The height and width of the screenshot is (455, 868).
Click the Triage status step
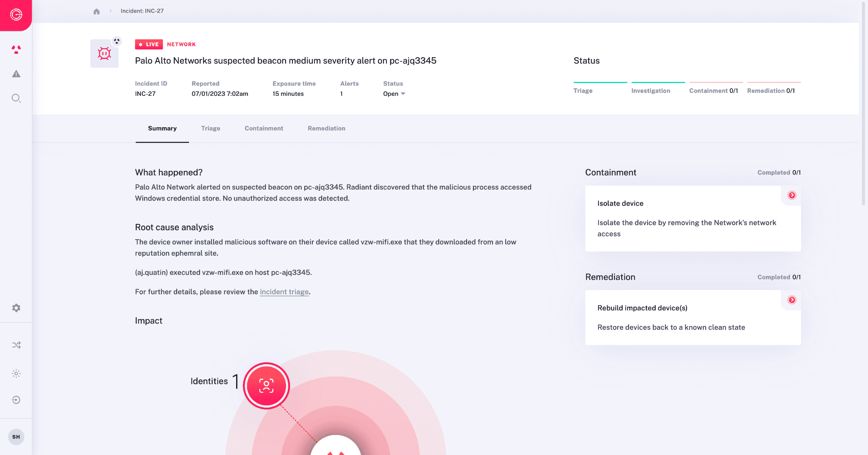600,88
